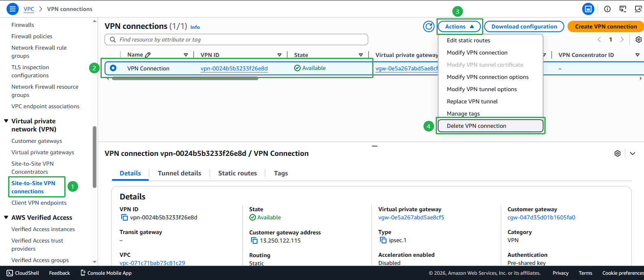
Task: Open Customer gateways in the sidebar
Action: pos(37,141)
